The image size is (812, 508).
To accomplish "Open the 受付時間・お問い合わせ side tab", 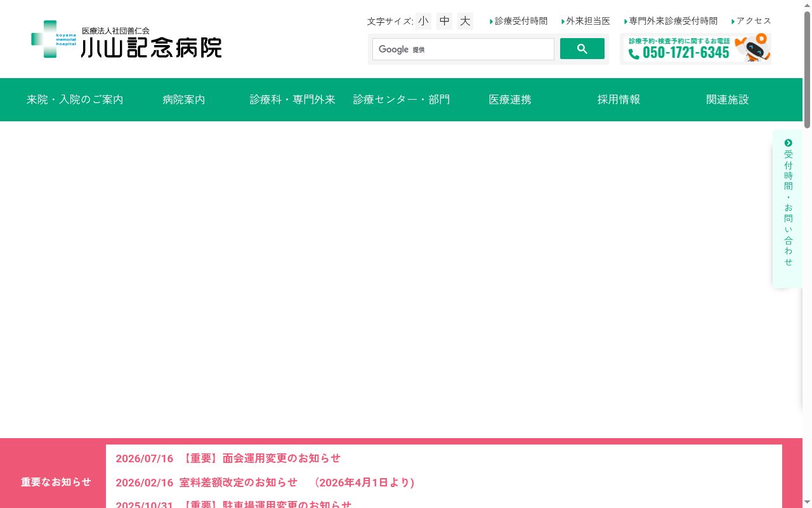I will (x=788, y=209).
